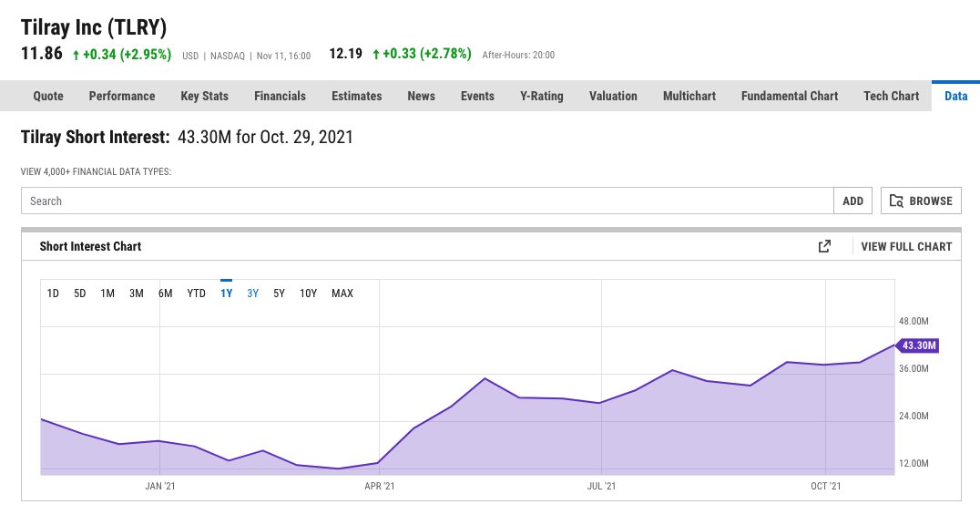Click the 'Tilray Short Interest:' label
This screenshot has height=515, width=980.
pyautogui.click(x=95, y=137)
